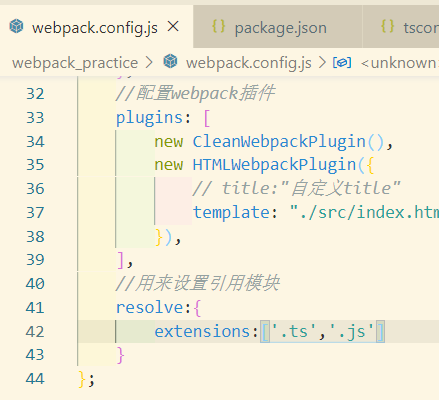Click line number 35 in gutter
Image resolution: width=439 pixels, height=400 pixels.
35,165
